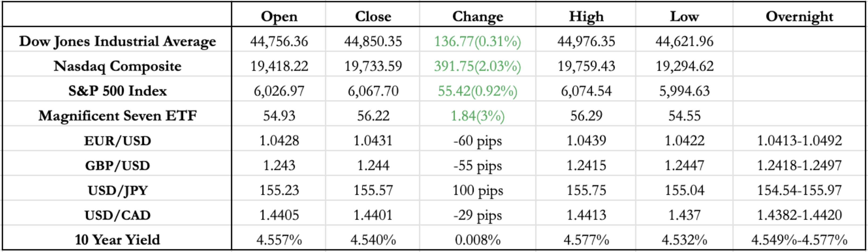868x252 pixels.
Task: Select the Nasdaq Composite row label
Action: (x=118, y=66)
